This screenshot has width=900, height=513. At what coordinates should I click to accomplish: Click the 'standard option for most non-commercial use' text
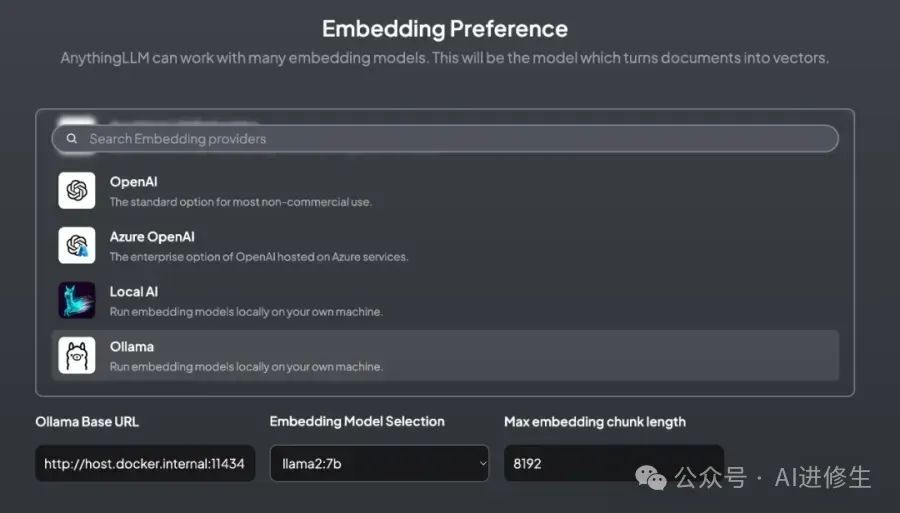click(240, 202)
